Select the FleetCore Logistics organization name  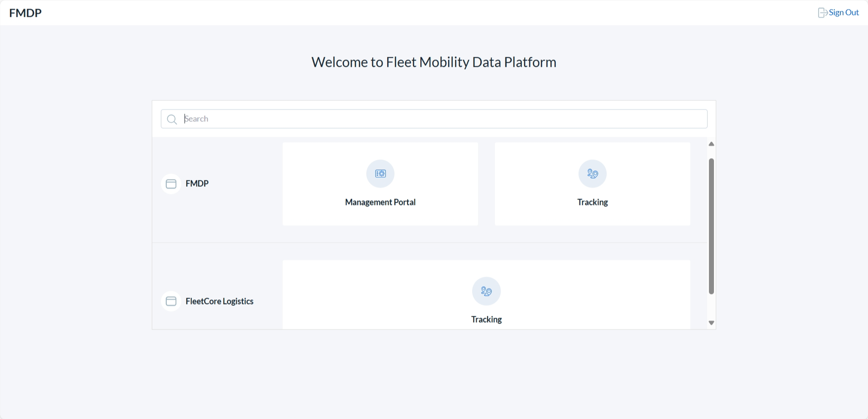[219, 301]
